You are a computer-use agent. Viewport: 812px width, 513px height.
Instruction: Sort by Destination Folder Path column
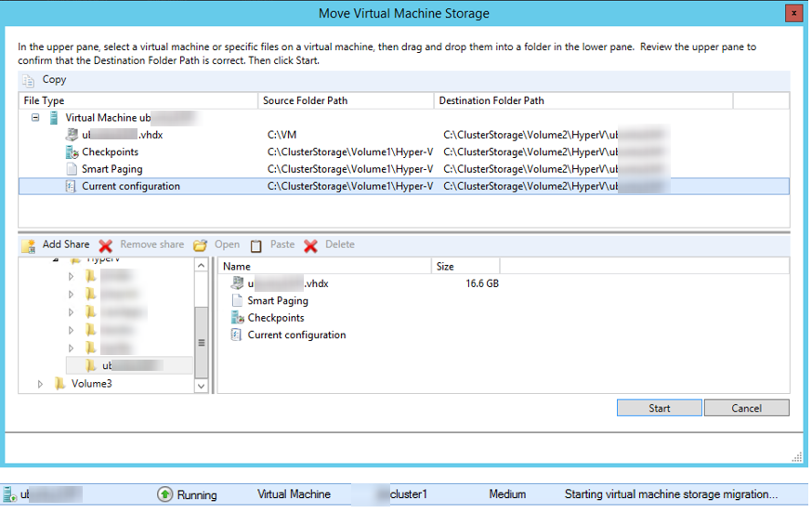(x=583, y=100)
